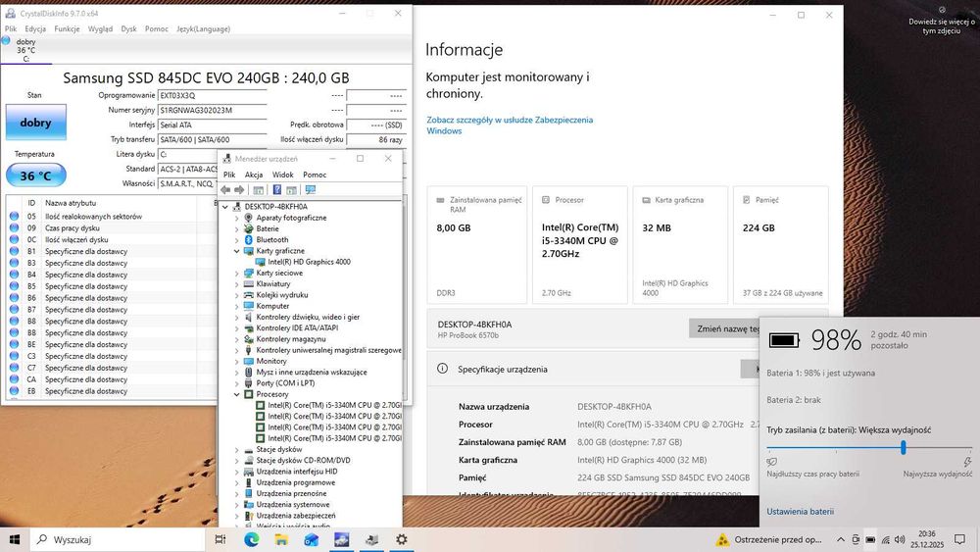Click Wyszukaj search box on taskbar
Image resolution: width=980 pixels, height=552 pixels.
119,539
